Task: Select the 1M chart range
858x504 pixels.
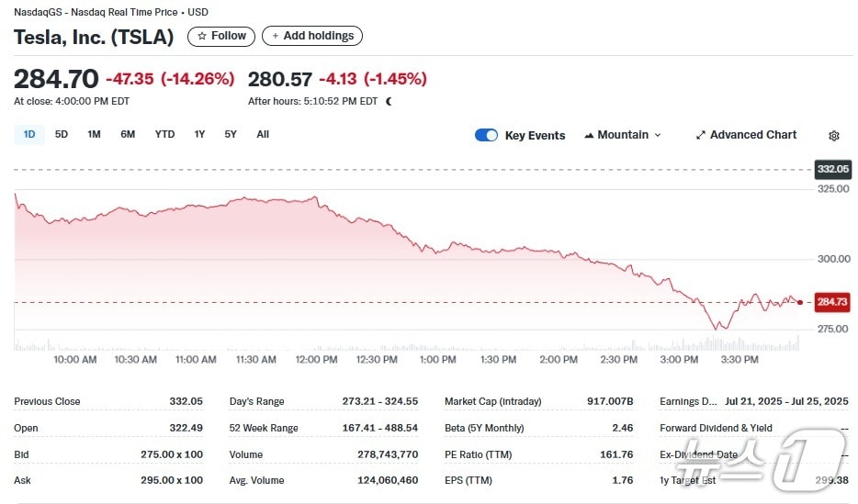Action: (x=94, y=134)
